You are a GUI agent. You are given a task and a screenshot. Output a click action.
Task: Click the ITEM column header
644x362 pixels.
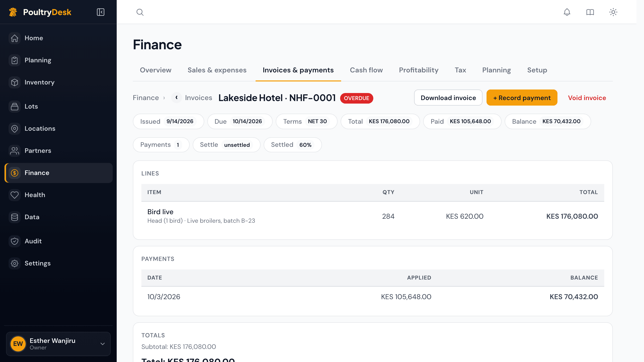pyautogui.click(x=154, y=192)
